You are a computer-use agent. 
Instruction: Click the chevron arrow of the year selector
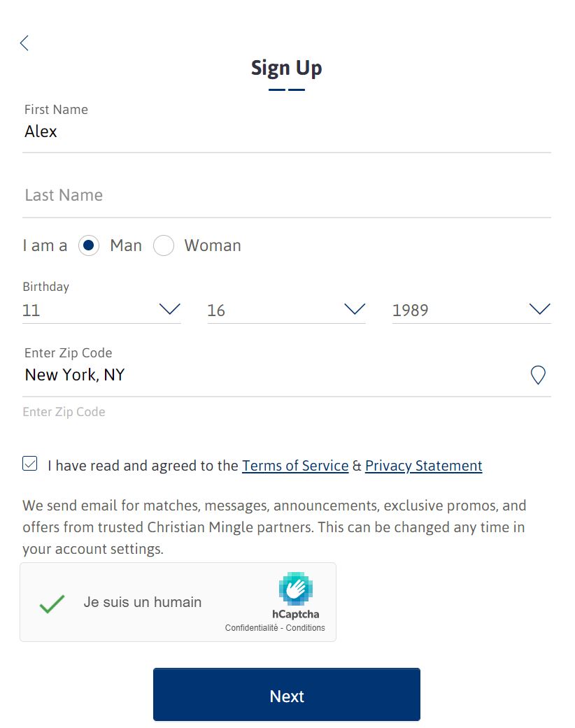point(540,308)
